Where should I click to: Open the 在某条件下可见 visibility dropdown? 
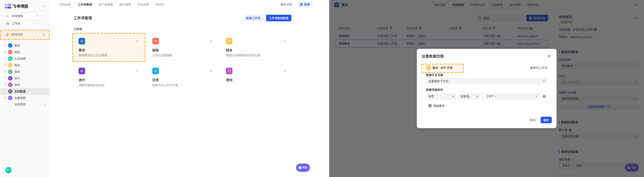(487, 81)
